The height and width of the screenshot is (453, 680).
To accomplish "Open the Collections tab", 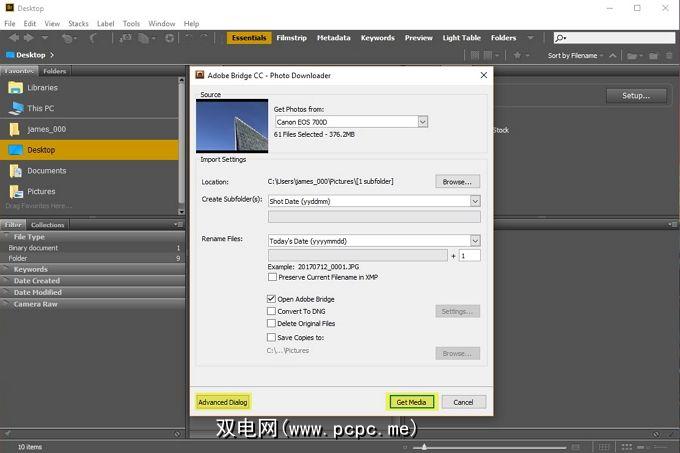I will point(47,225).
